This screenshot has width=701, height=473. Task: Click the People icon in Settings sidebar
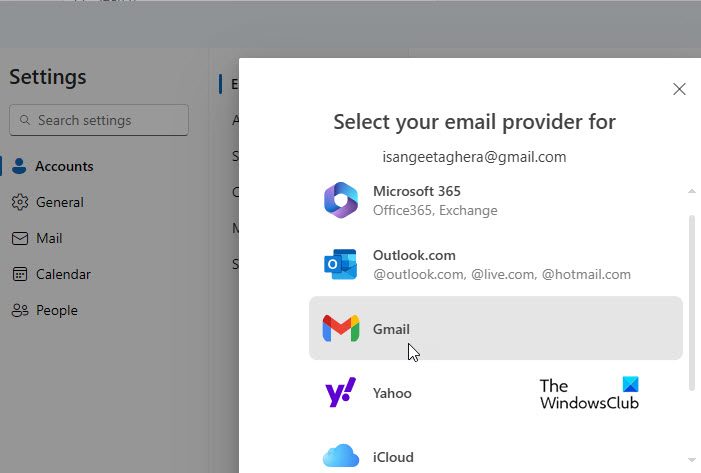pos(20,310)
